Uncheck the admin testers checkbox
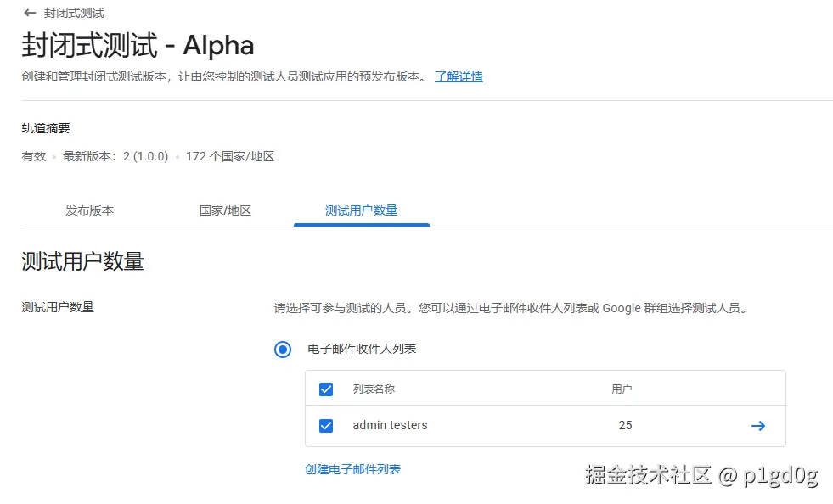 [x=326, y=426]
